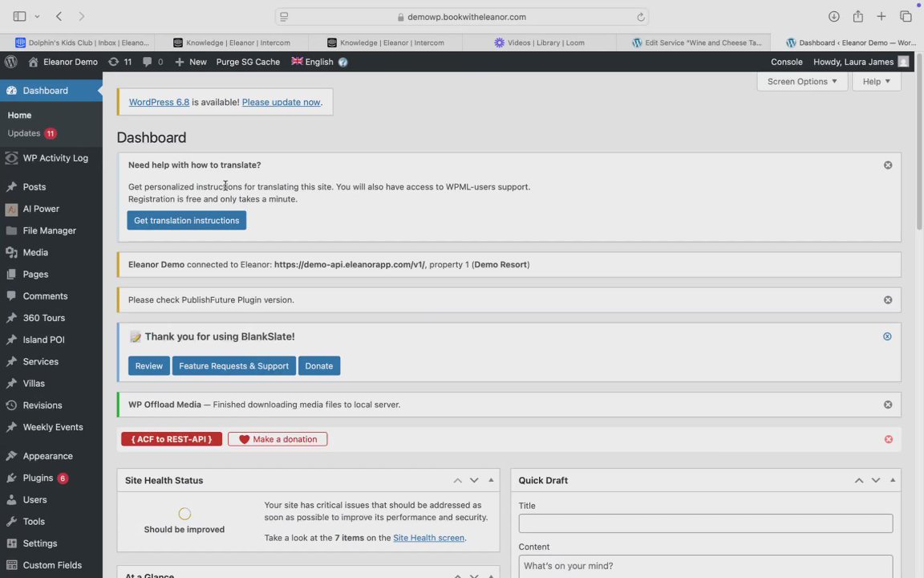Dismiss the PublishFuture Plugin notice
Image resolution: width=924 pixels, height=578 pixels.
tap(888, 300)
